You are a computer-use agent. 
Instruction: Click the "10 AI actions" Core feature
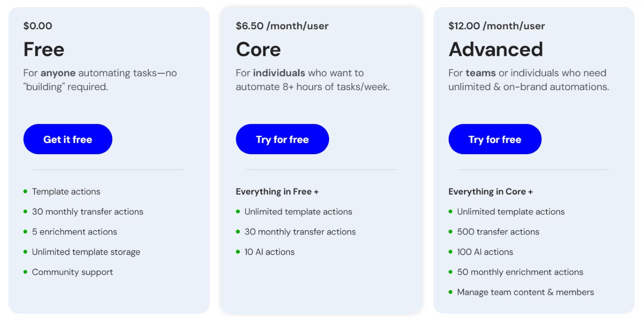coord(269,251)
